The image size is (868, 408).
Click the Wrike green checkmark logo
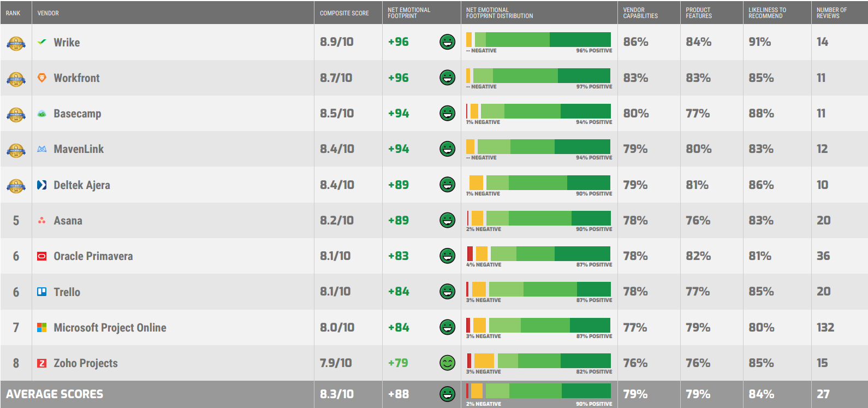click(42, 42)
